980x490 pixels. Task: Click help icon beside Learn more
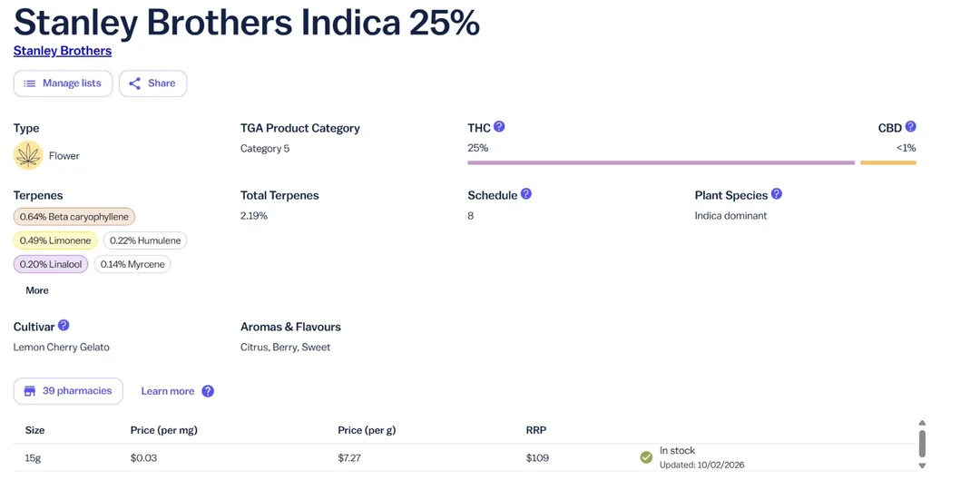[208, 391]
